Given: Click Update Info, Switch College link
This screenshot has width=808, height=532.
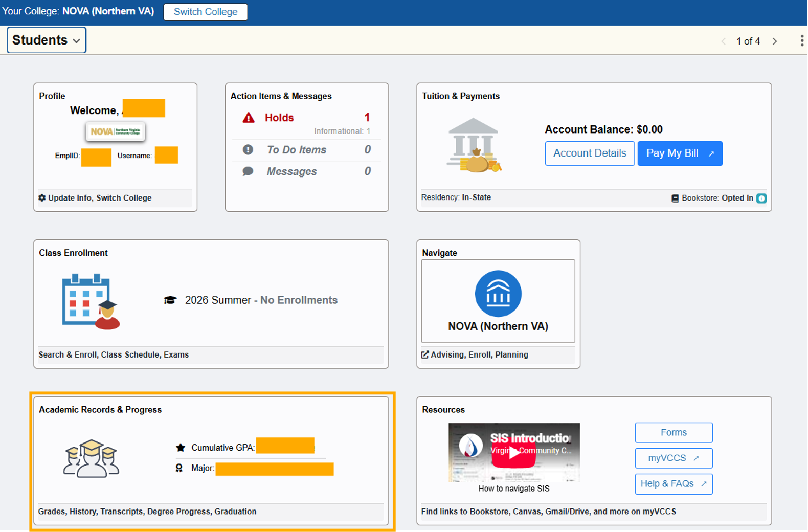Looking at the screenshot, I should pyautogui.click(x=100, y=198).
